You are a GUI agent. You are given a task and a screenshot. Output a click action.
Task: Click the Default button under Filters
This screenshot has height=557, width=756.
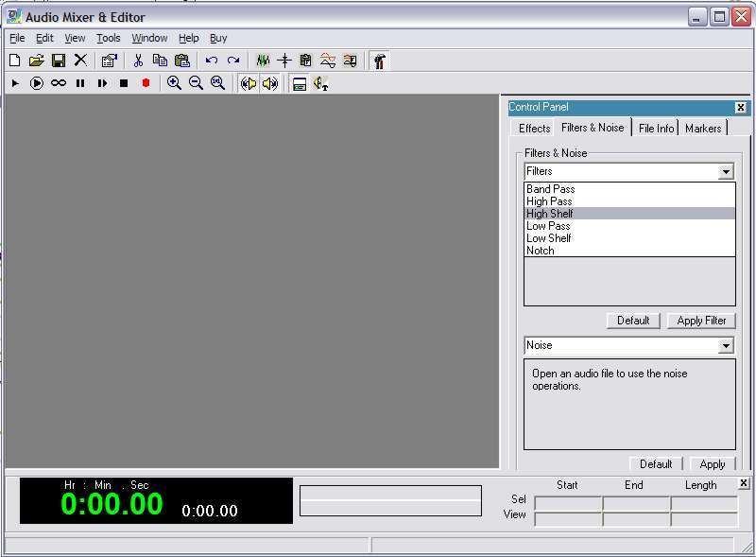pyautogui.click(x=632, y=321)
